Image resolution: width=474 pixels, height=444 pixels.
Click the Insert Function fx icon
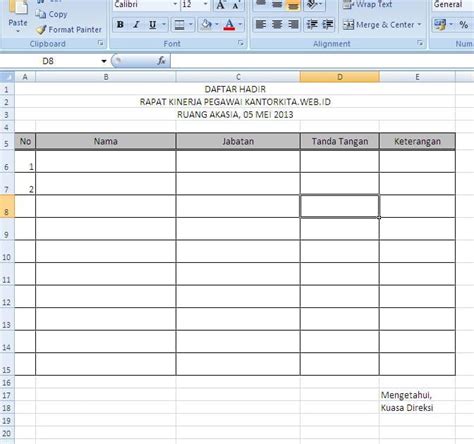click(x=161, y=61)
